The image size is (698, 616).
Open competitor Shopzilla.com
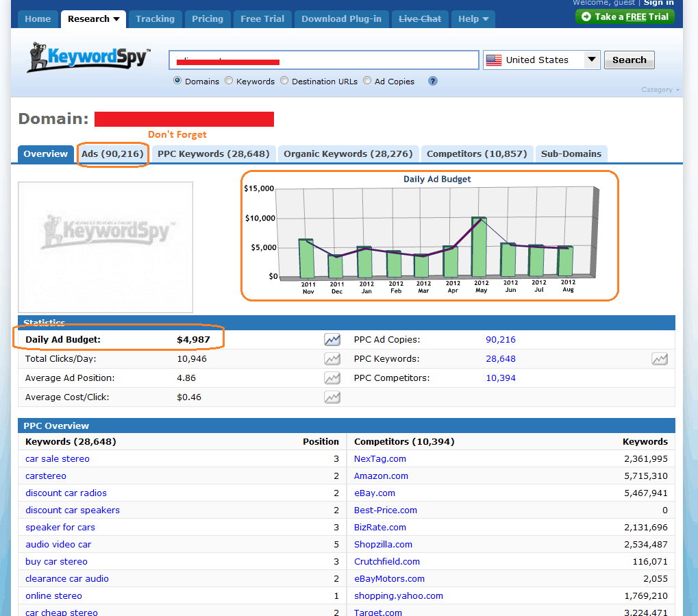tap(384, 545)
